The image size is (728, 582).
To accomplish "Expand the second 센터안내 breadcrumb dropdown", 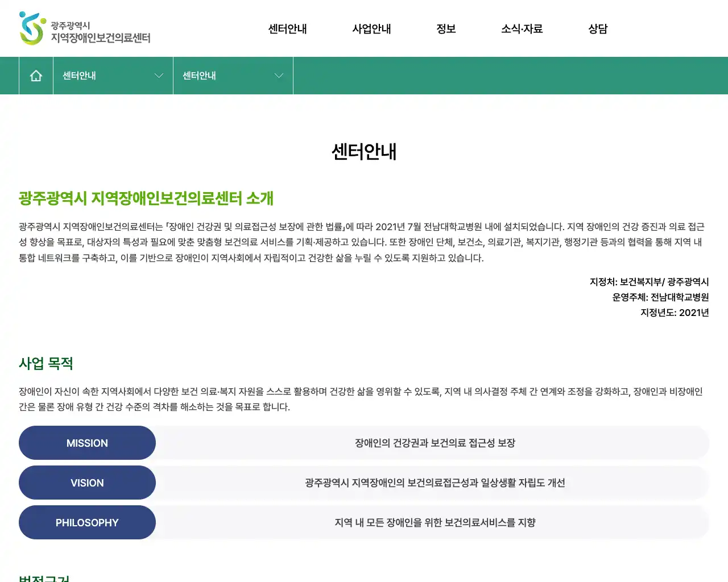I will click(233, 76).
